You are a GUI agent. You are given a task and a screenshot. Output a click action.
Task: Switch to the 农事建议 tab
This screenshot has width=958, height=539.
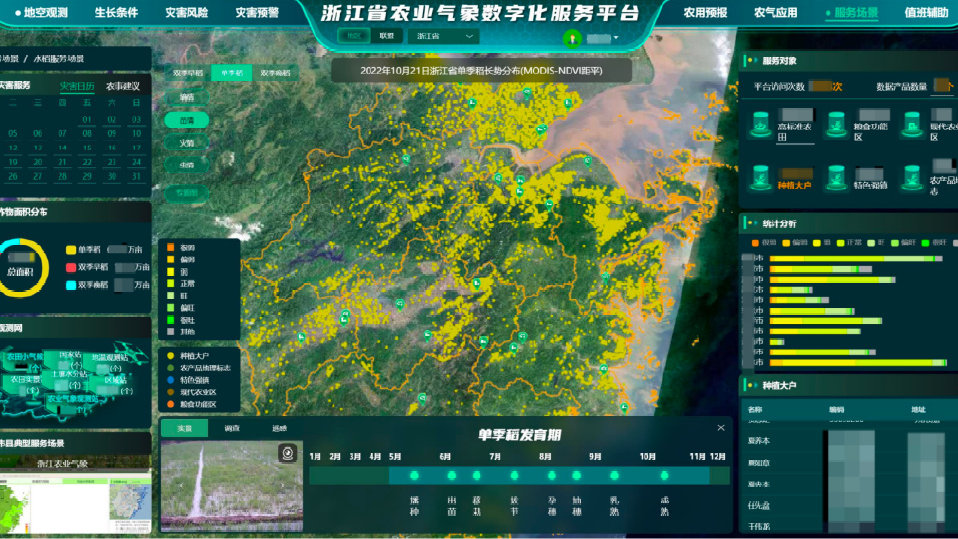click(x=123, y=86)
